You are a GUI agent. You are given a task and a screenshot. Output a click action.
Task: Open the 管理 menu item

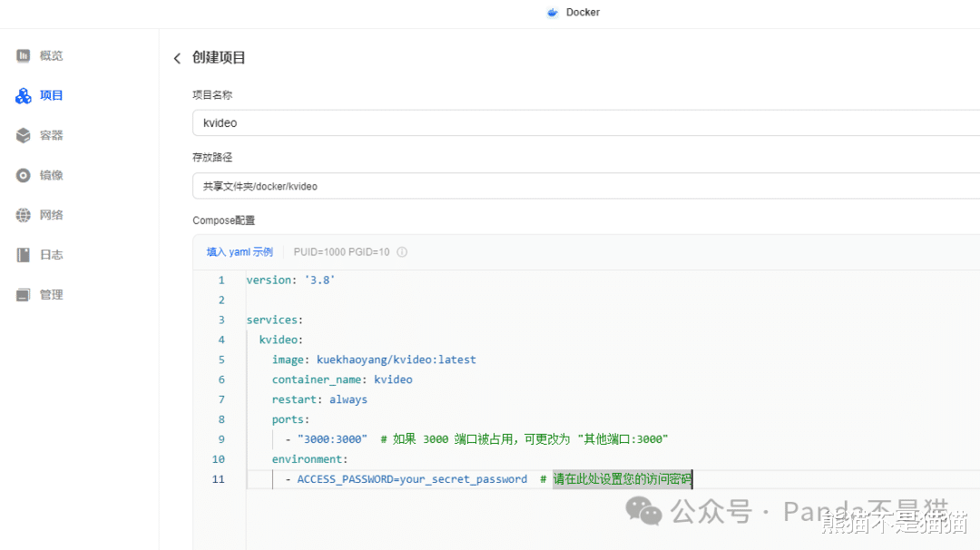click(51, 295)
